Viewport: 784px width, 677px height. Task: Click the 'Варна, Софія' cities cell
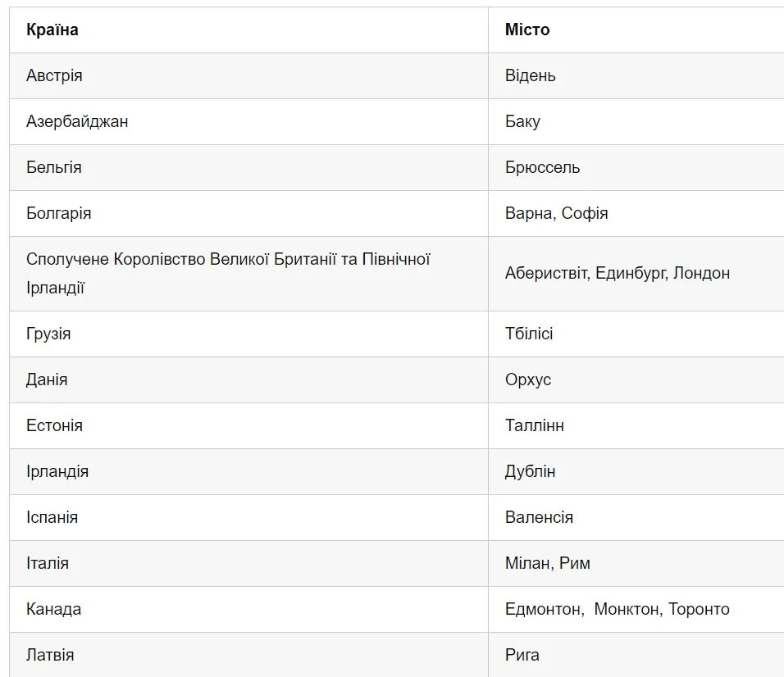(557, 213)
